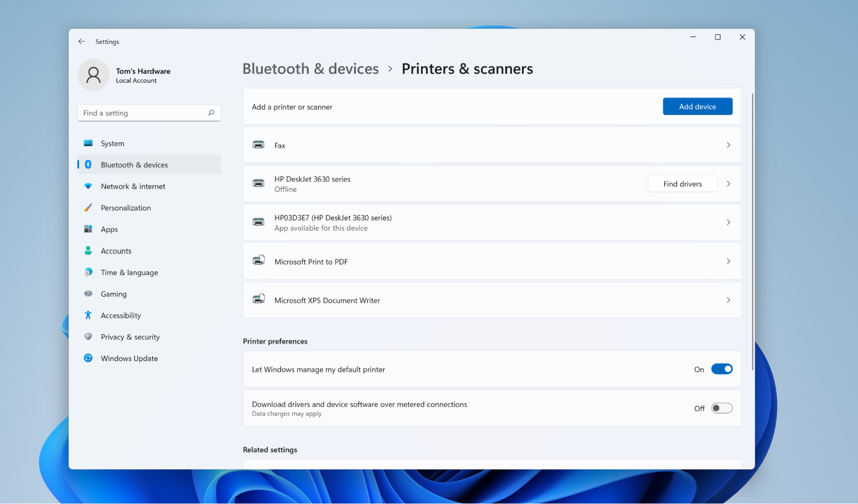Viewport: 858px width, 504px height.
Task: Select Printers & scanners breadcrumb link
Action: (467, 68)
